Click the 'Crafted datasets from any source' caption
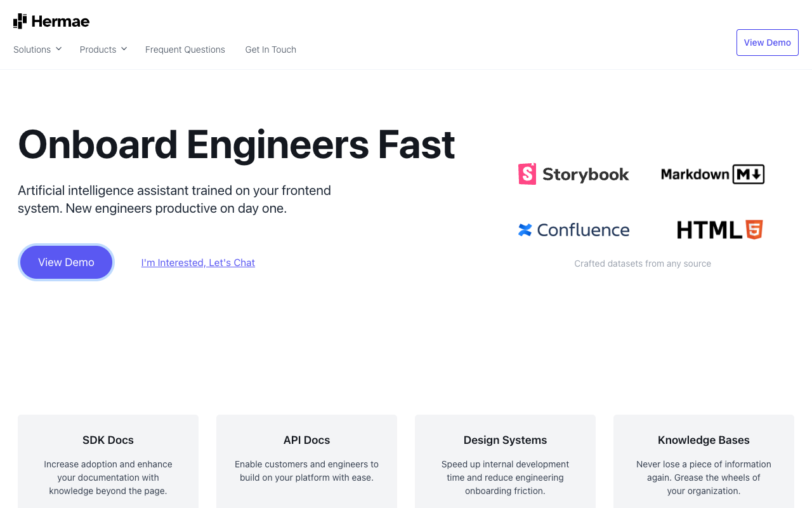812x508 pixels. [x=643, y=264]
